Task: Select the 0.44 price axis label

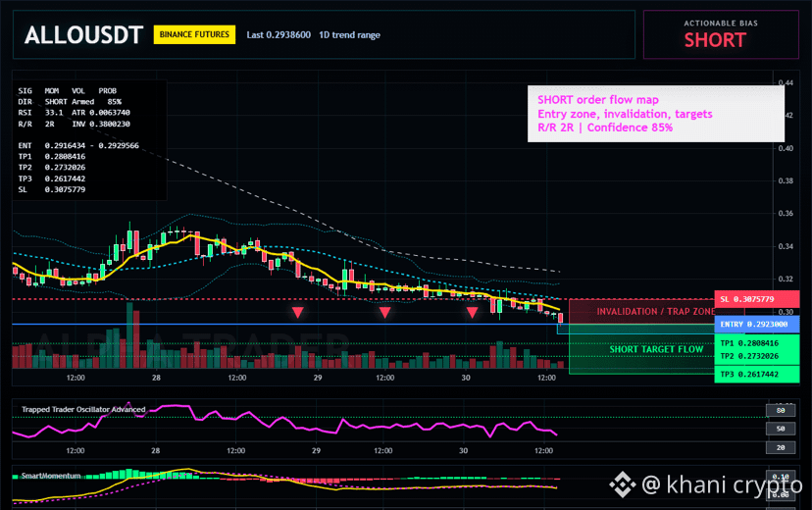Action: pos(786,82)
